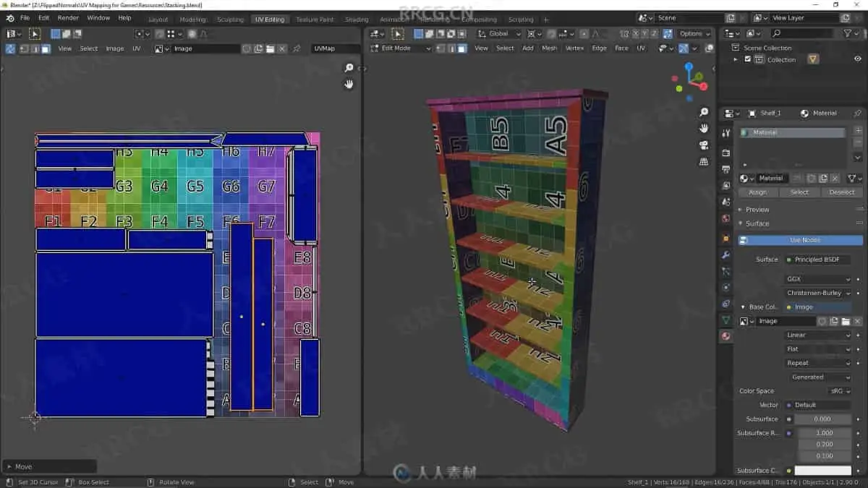
Task: Open the File menu
Action: 25,17
